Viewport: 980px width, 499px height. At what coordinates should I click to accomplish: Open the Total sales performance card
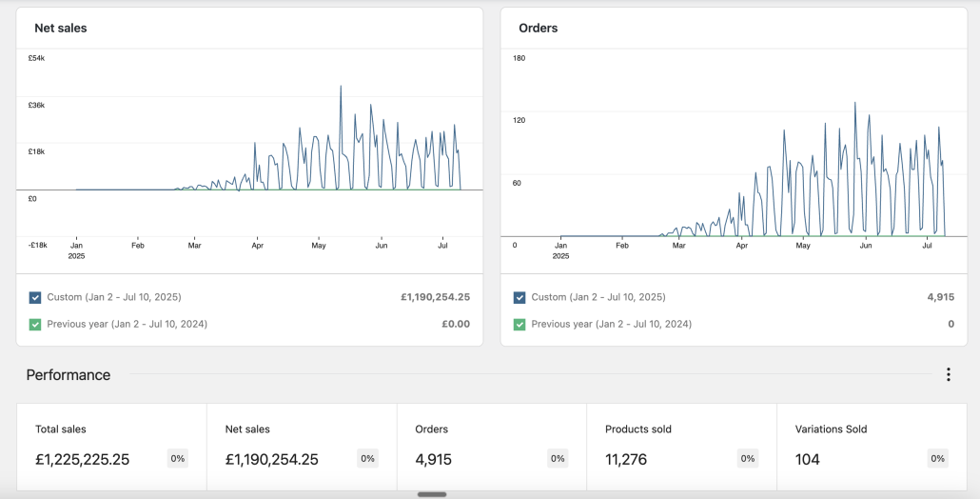click(x=111, y=447)
